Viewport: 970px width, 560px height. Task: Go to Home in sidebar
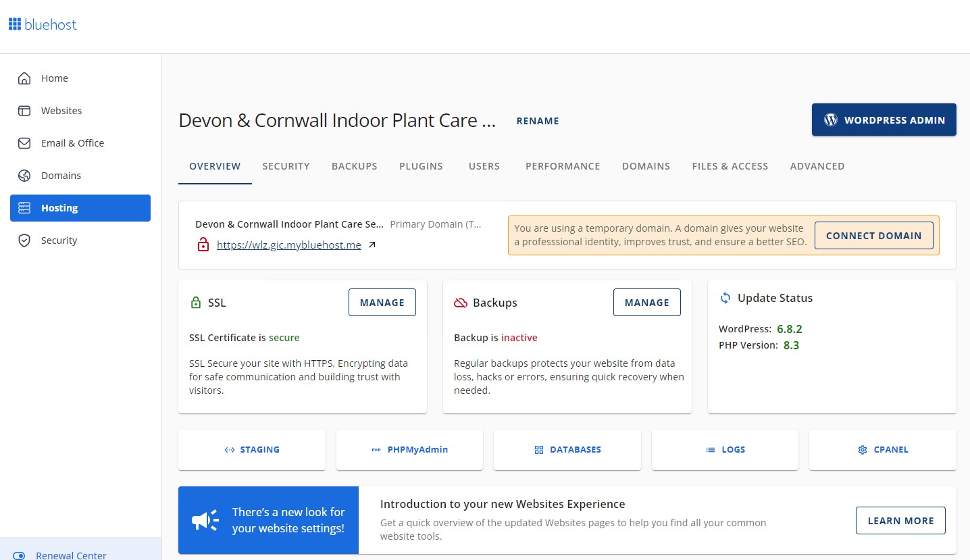(80, 78)
